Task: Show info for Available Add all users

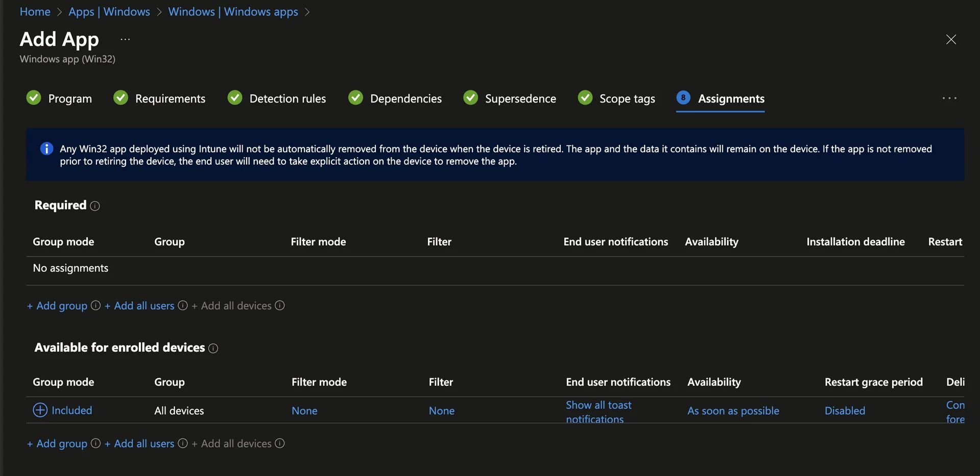Action: pos(183,443)
